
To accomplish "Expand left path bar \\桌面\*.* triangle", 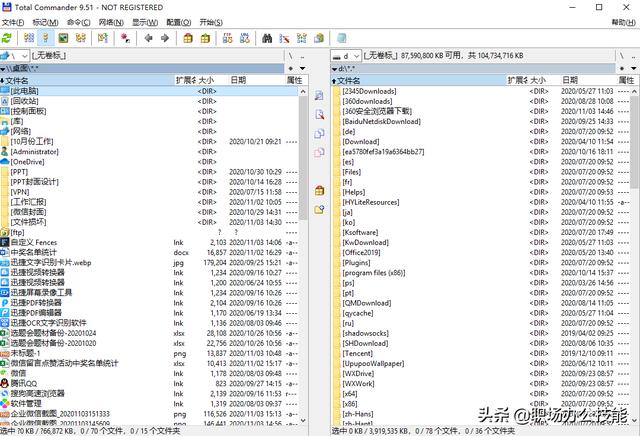I will (x=2, y=69).
